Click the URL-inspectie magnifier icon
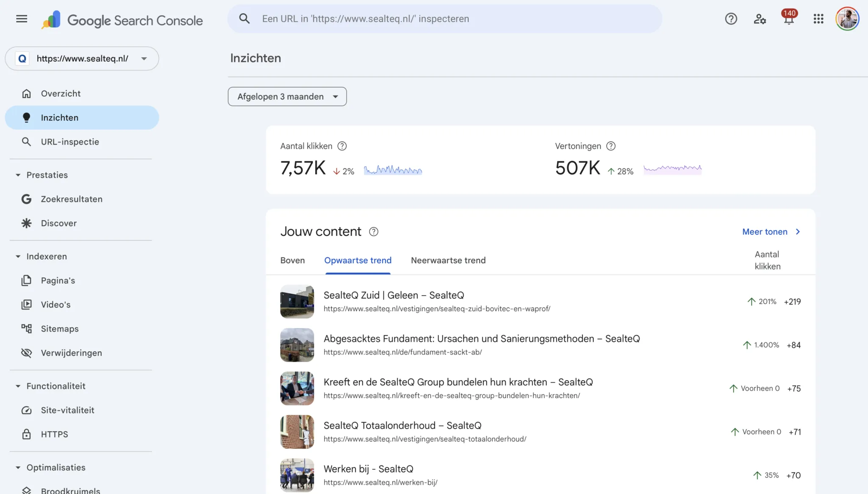Image resolution: width=868 pixels, height=494 pixels. tap(26, 142)
